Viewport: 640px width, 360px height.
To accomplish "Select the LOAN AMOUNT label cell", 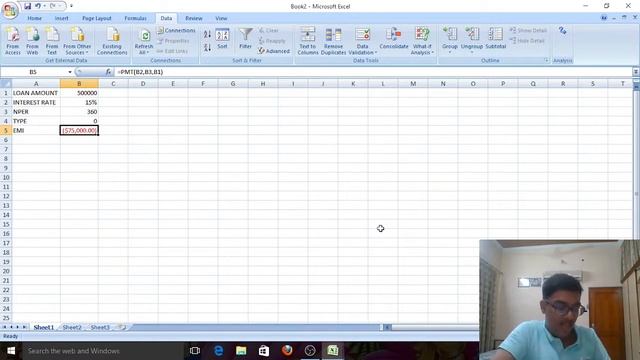I will [36, 93].
